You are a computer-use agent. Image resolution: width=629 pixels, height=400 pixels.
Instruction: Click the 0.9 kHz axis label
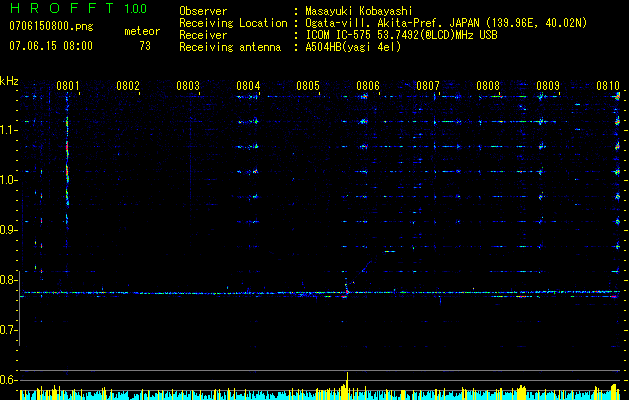click(x=9, y=230)
